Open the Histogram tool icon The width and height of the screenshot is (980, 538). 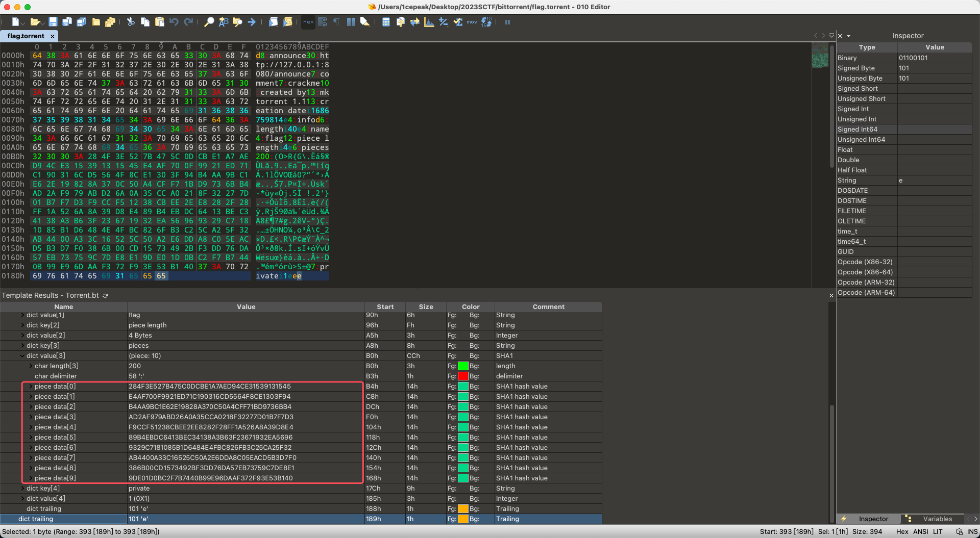[429, 22]
